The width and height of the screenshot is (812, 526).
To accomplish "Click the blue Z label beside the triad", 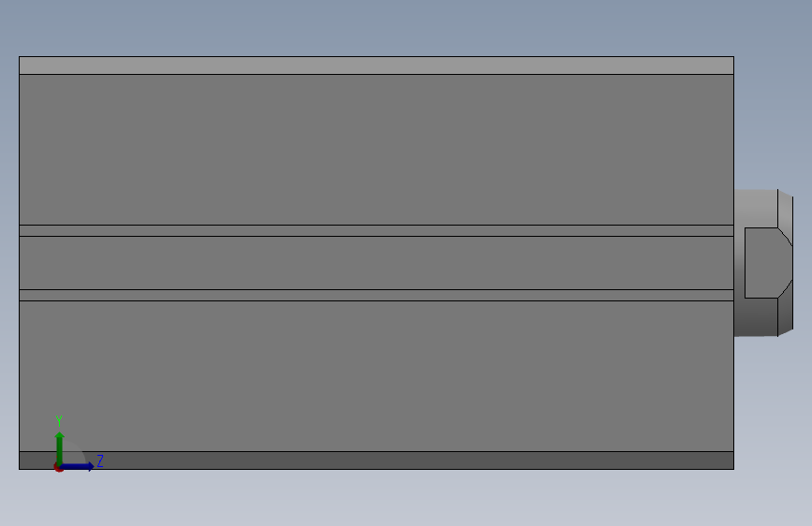I will coord(100,460).
